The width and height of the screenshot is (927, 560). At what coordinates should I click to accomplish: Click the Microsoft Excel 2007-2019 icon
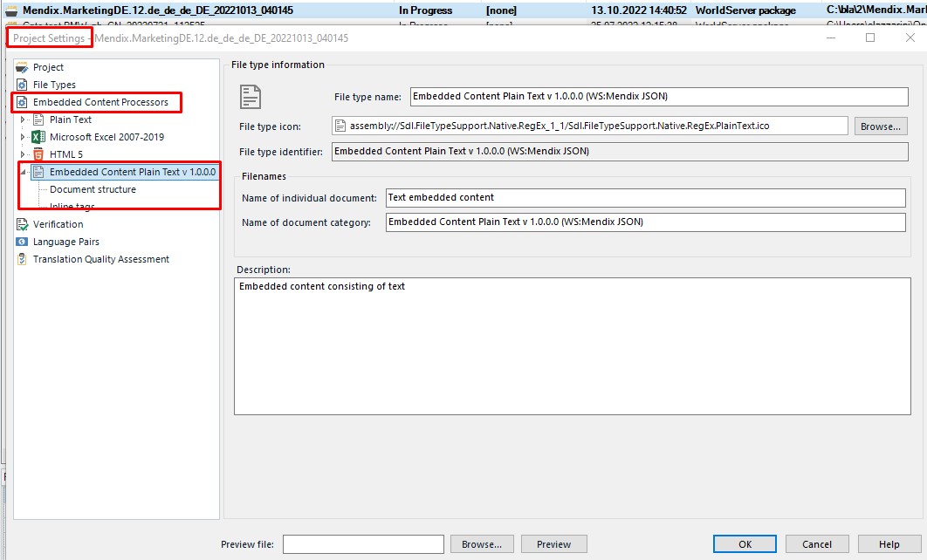click(38, 137)
